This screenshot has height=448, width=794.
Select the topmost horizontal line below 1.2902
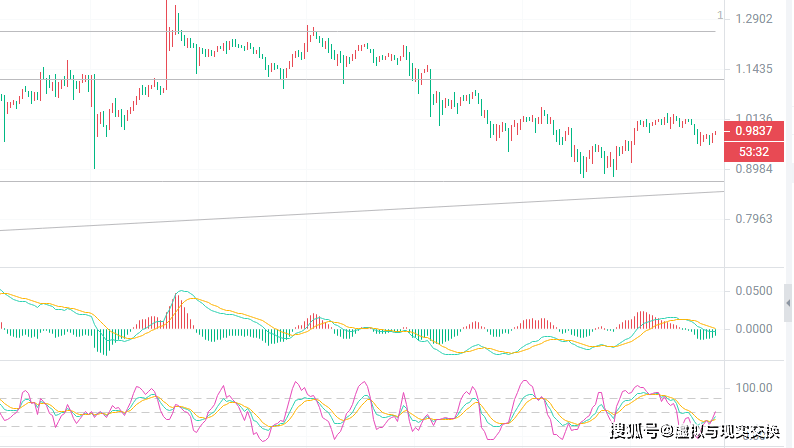click(x=400, y=31)
